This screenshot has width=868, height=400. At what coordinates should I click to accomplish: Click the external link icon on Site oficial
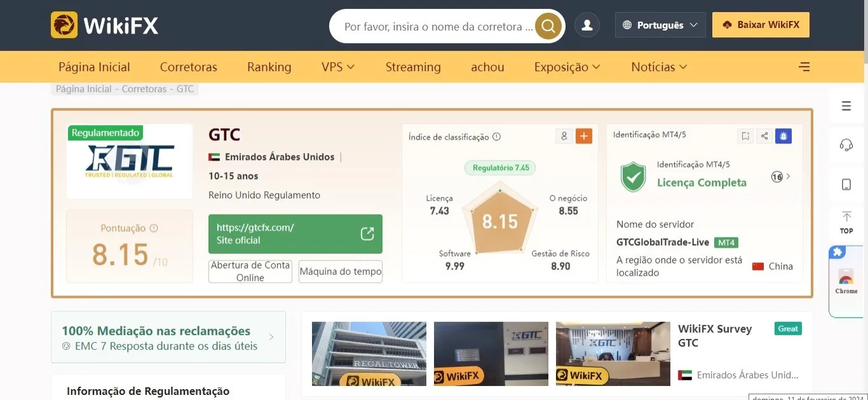pos(367,234)
